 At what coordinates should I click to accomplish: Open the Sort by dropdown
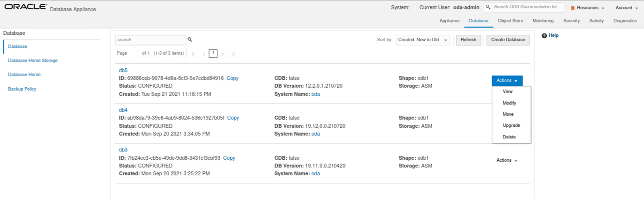422,40
